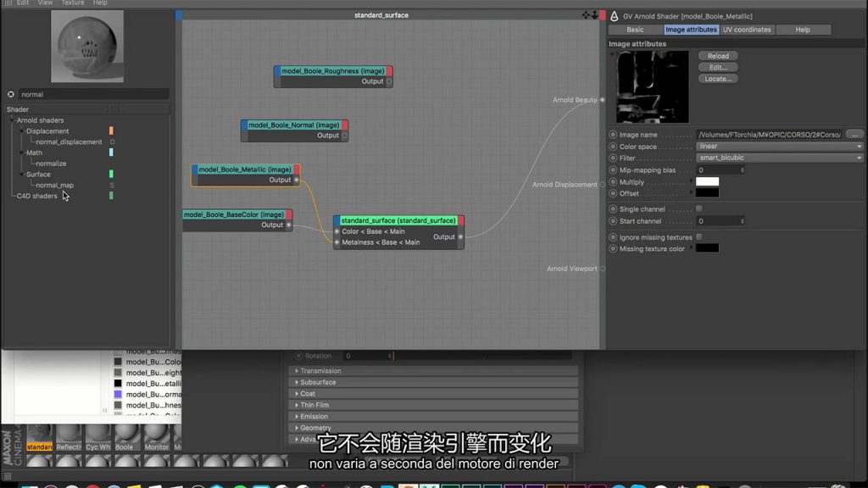Image resolution: width=868 pixels, height=488 pixels.
Task: Open the Help tab in shader attributes
Action: click(803, 30)
